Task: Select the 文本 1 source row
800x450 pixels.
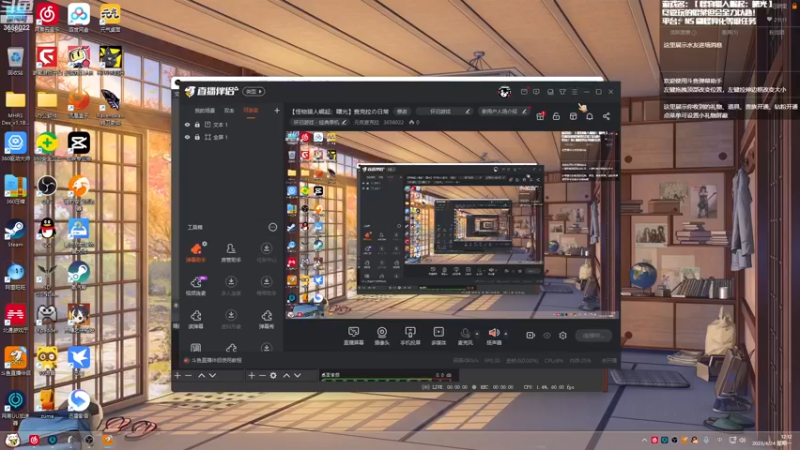Action: pos(233,124)
